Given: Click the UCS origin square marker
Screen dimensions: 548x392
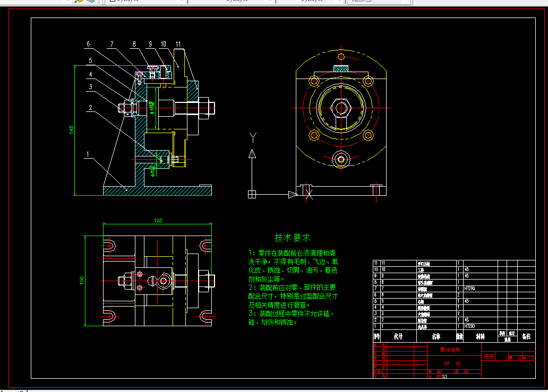Looking at the screenshot, I should [x=252, y=195].
